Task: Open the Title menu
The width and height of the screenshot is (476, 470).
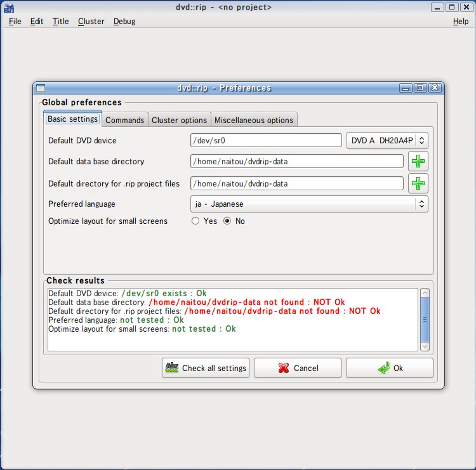Action: click(60, 22)
